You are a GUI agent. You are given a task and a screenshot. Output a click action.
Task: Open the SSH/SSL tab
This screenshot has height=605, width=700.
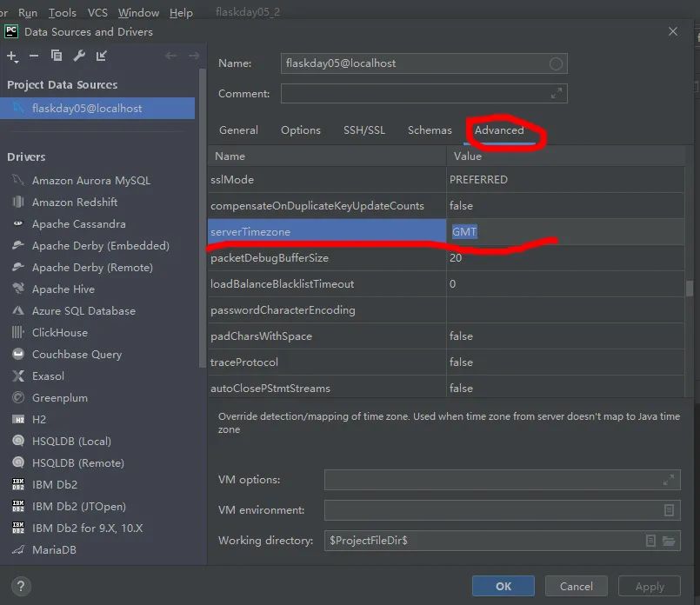[363, 130]
